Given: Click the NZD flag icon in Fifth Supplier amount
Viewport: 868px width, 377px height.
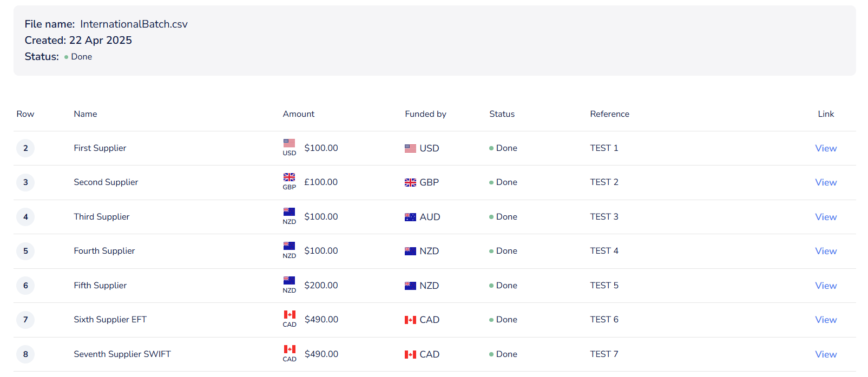Looking at the screenshot, I should pyautogui.click(x=290, y=281).
